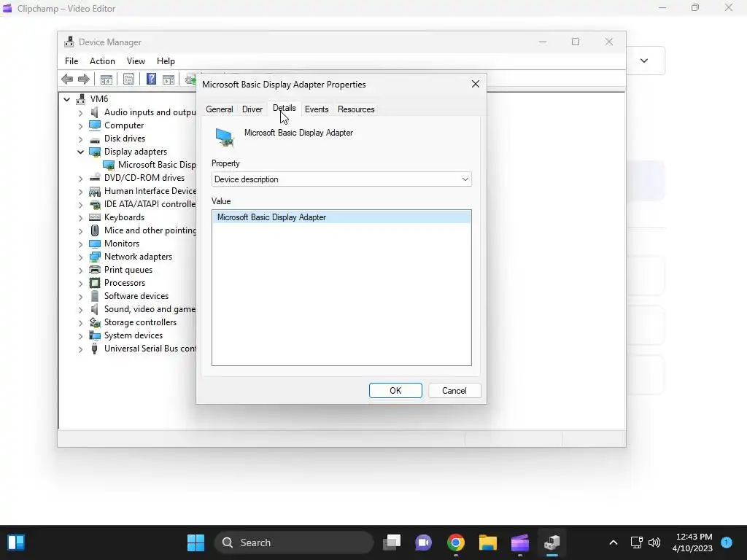The width and height of the screenshot is (747, 560).
Task: Select the VM6 computer icon in tree
Action: (x=80, y=99)
